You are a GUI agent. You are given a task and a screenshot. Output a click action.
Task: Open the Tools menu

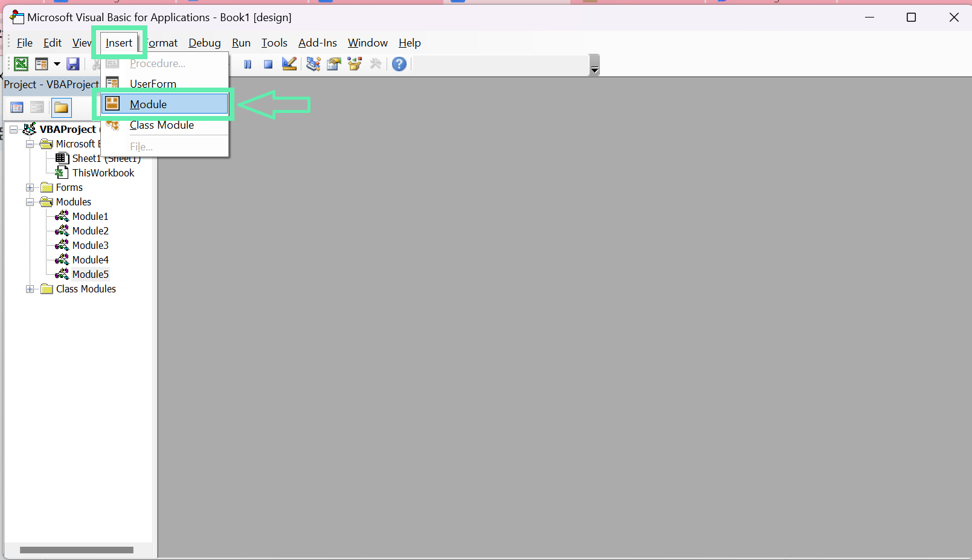pyautogui.click(x=274, y=43)
